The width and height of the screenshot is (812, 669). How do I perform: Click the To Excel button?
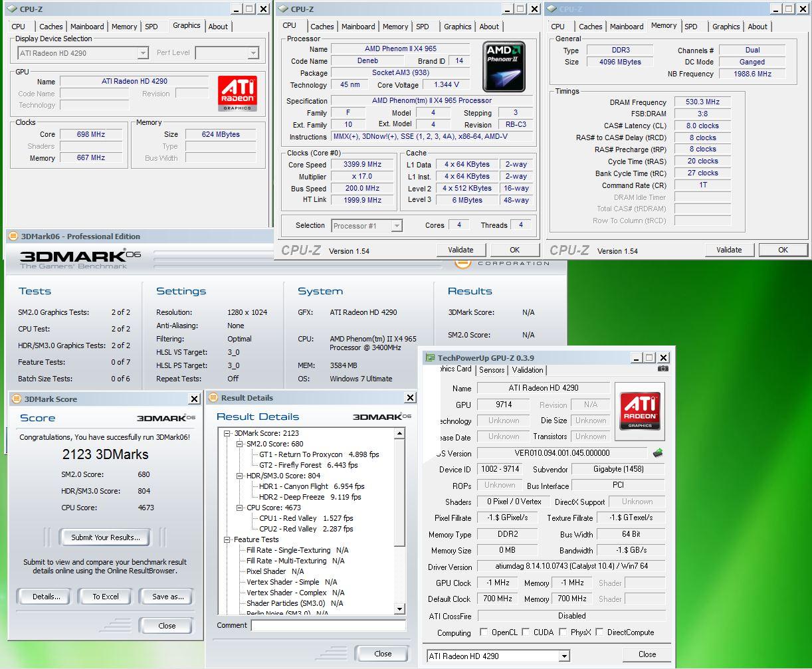tap(106, 597)
